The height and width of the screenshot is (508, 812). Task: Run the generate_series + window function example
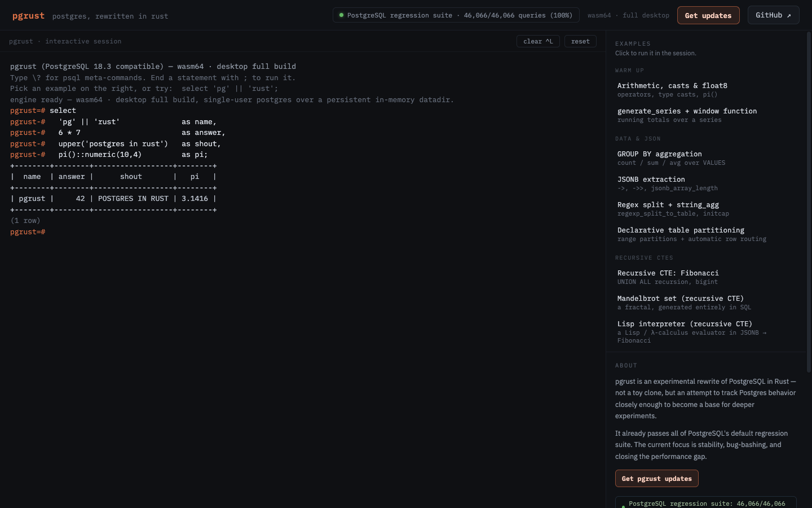click(x=705, y=115)
